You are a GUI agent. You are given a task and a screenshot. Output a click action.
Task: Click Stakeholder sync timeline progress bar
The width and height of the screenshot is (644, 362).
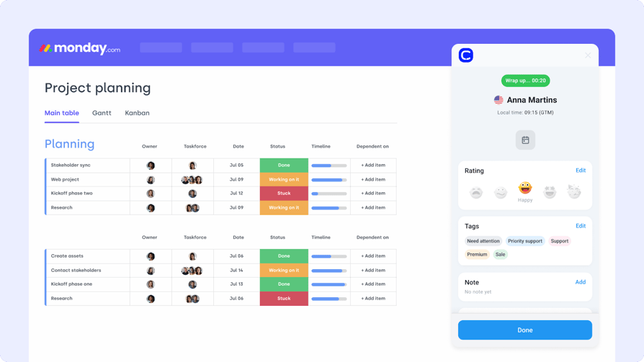(329, 166)
